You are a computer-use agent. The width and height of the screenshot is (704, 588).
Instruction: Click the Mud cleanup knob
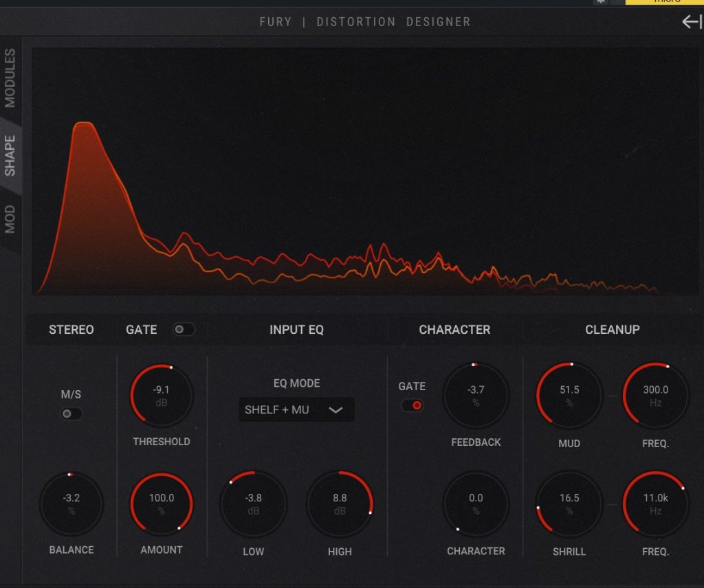pos(569,396)
